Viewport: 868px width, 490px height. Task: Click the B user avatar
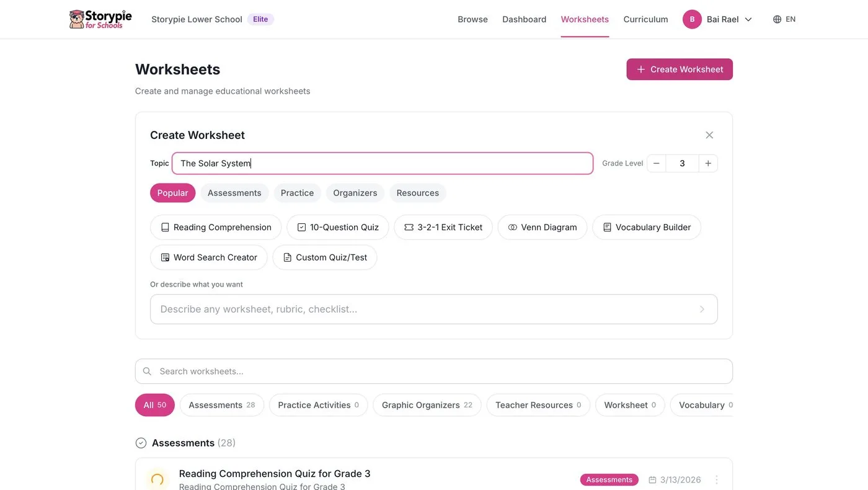click(692, 19)
